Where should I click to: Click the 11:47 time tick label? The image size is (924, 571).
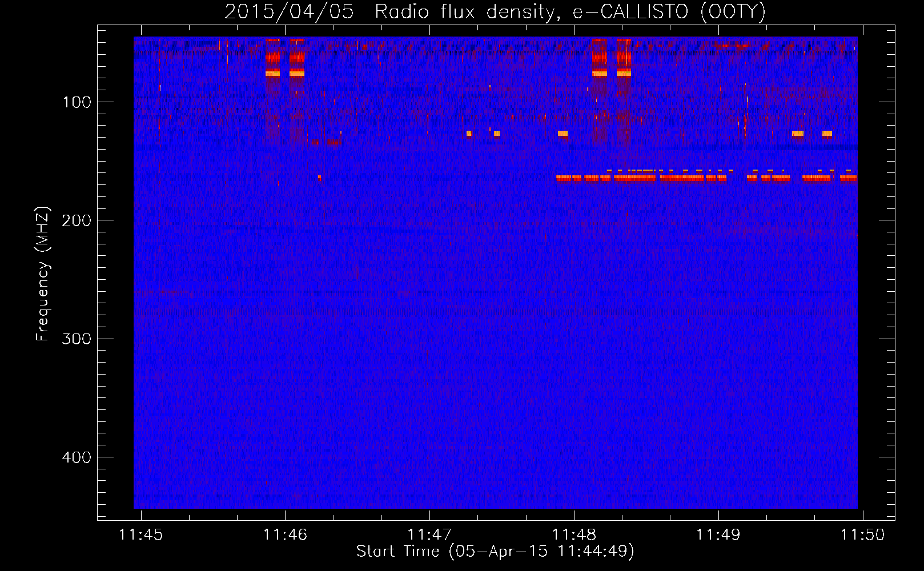point(429,534)
